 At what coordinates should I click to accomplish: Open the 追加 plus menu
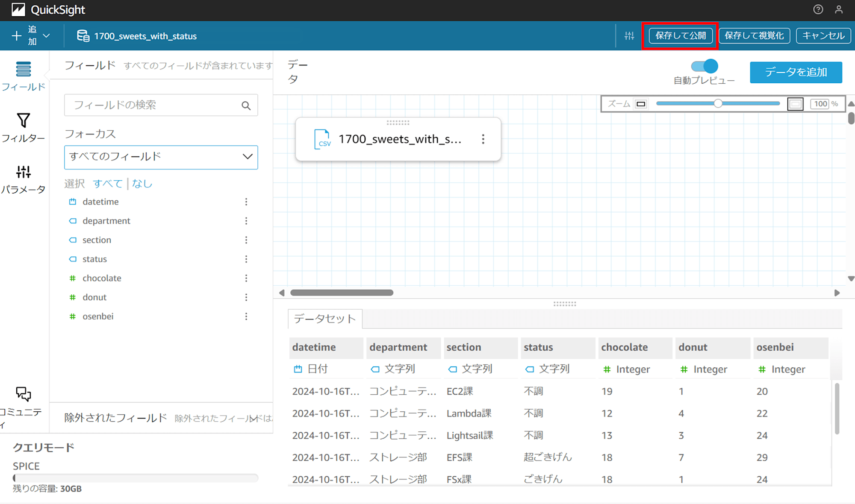30,35
